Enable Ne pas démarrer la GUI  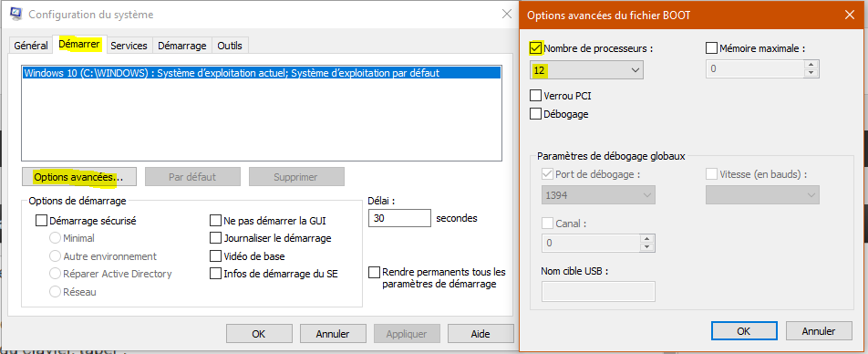coord(215,221)
